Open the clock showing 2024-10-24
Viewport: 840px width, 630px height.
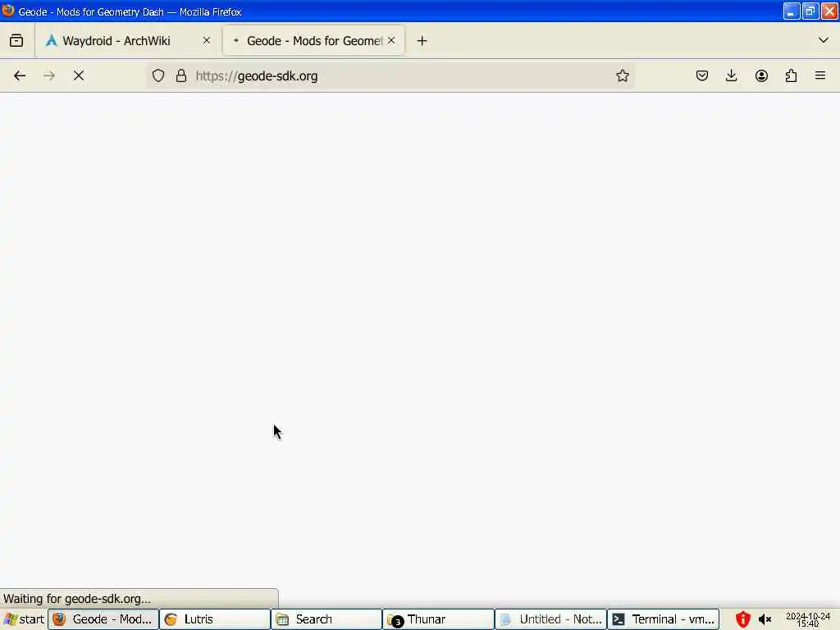808,620
